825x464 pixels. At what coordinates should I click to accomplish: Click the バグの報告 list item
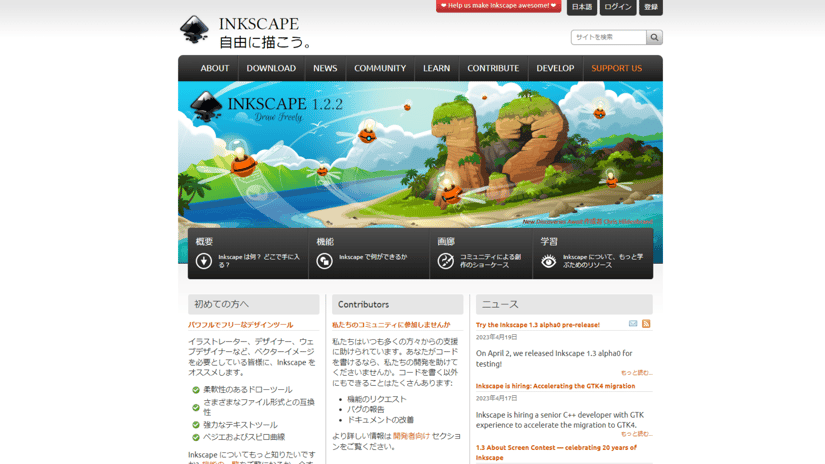click(x=366, y=409)
